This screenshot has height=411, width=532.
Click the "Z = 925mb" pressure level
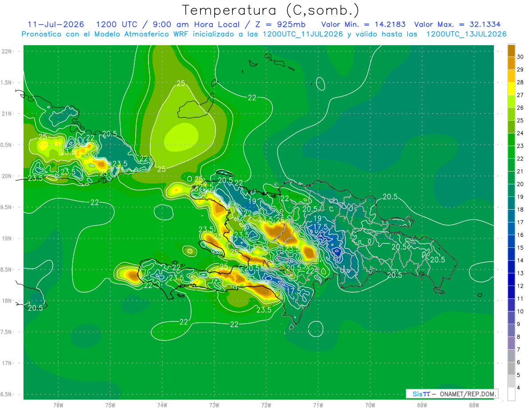[x=278, y=24]
